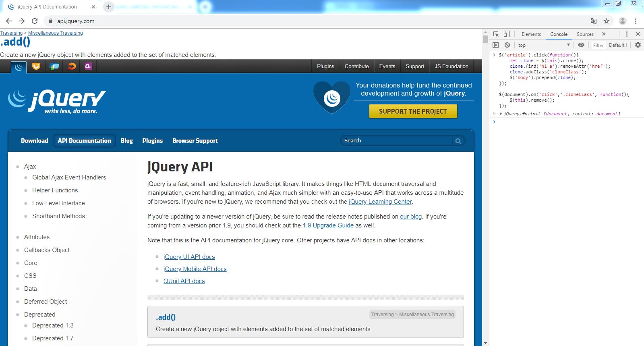Click the SUPPORT THE PROJECT button
Screen dimensions: 644x346
(x=413, y=111)
